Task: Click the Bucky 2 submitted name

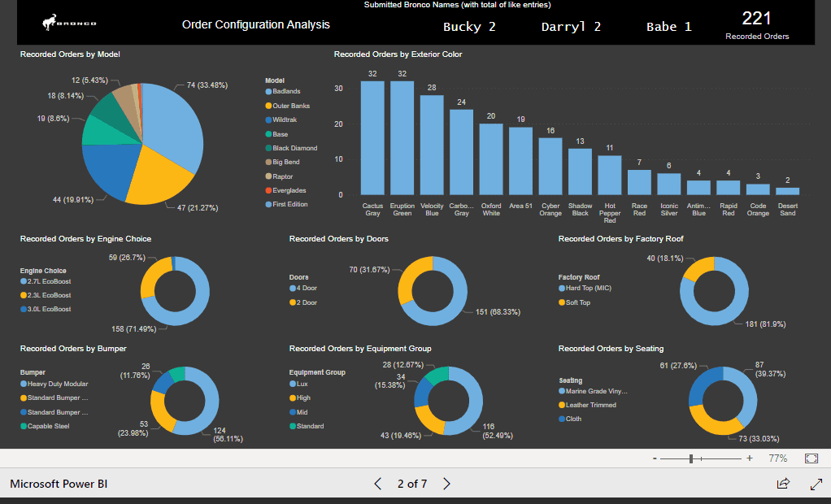Action: (x=469, y=27)
